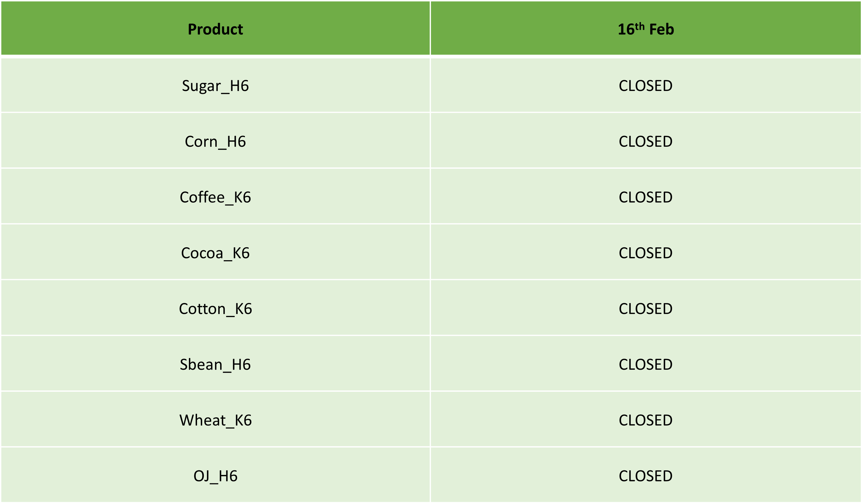Click the Wheat_K6 product cell
This screenshot has height=504, width=864.
click(215, 421)
